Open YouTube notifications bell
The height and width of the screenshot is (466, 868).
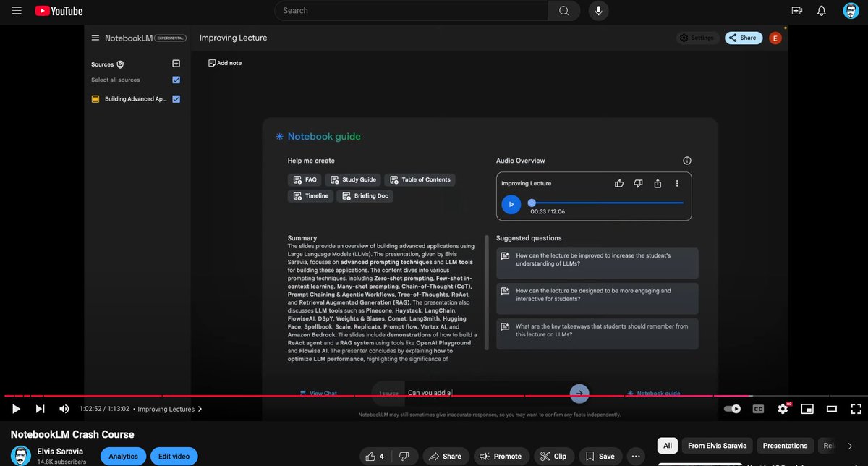coord(822,11)
